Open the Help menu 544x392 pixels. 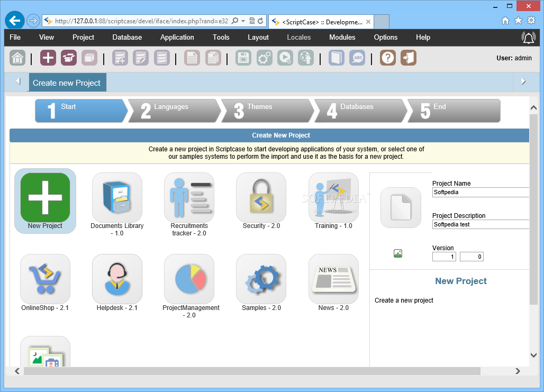tap(423, 38)
